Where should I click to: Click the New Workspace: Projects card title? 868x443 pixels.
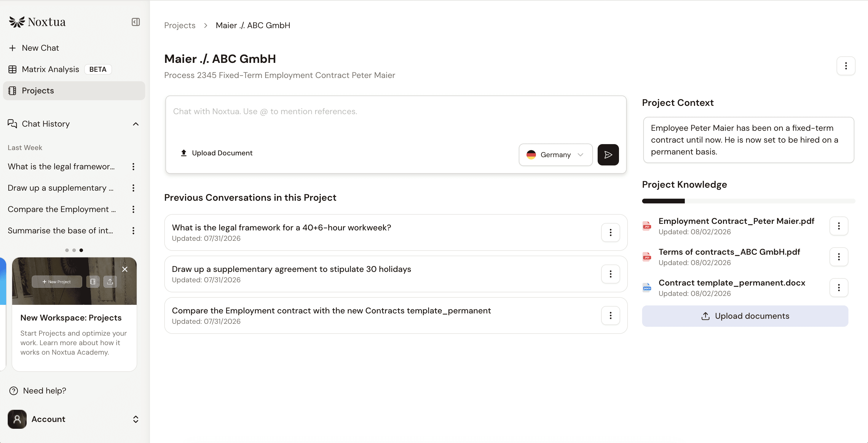(x=71, y=318)
